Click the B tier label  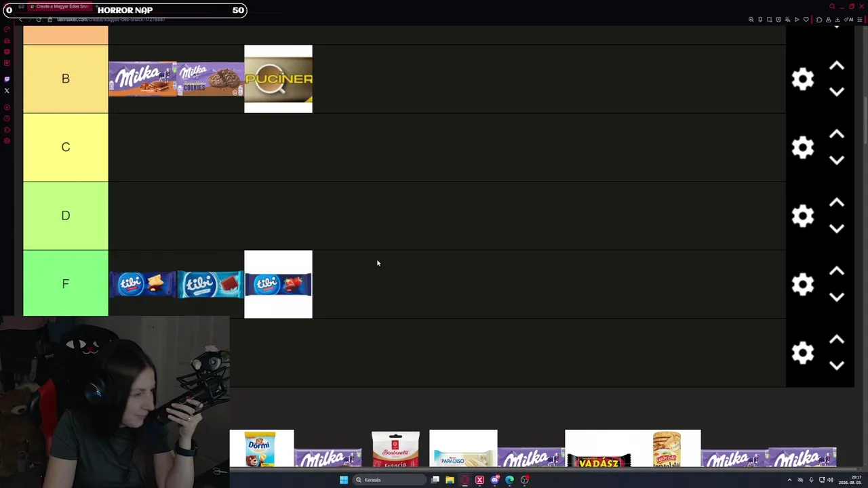66,79
